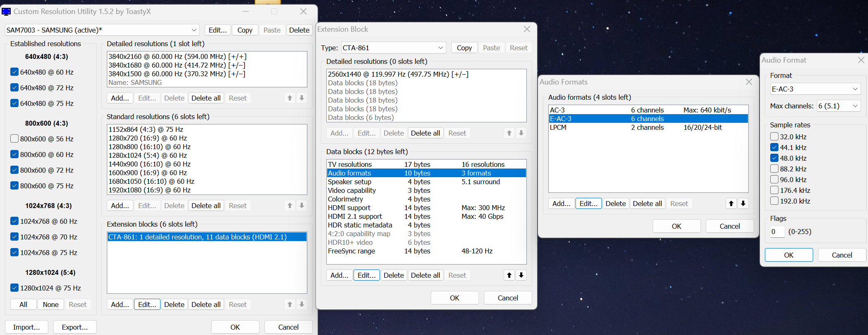Enable the 96.0 kHz sample rate
868x335 pixels.
(774, 180)
